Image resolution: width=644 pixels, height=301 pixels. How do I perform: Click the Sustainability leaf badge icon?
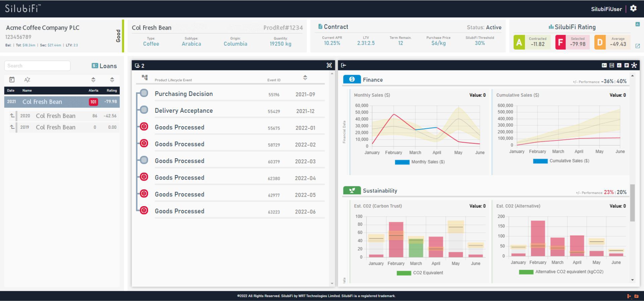coord(352,190)
